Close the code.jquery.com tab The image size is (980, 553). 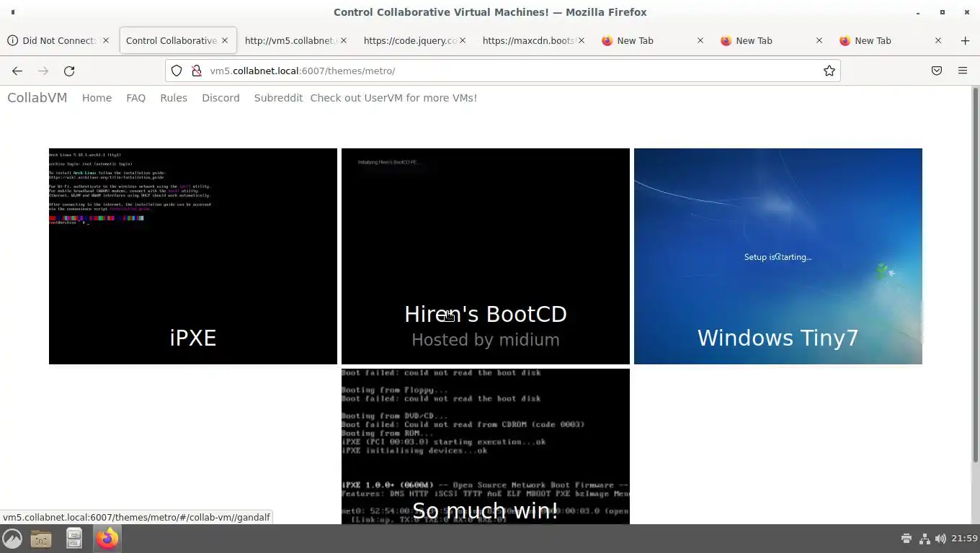(x=463, y=40)
